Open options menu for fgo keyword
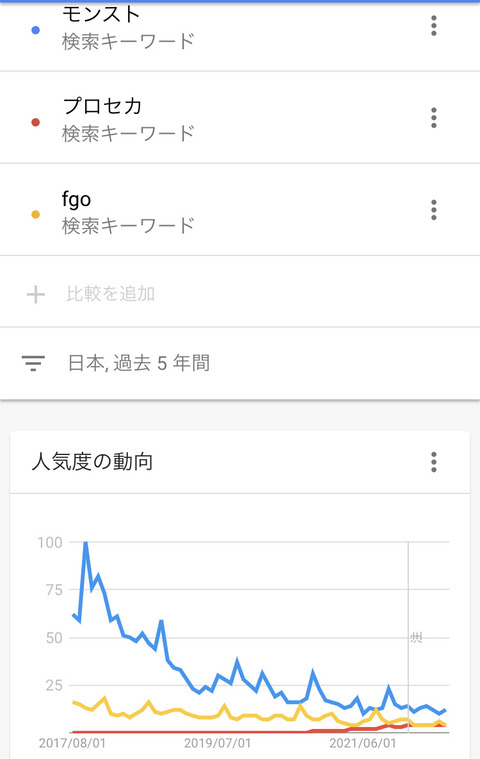480x759 pixels. coord(434,210)
